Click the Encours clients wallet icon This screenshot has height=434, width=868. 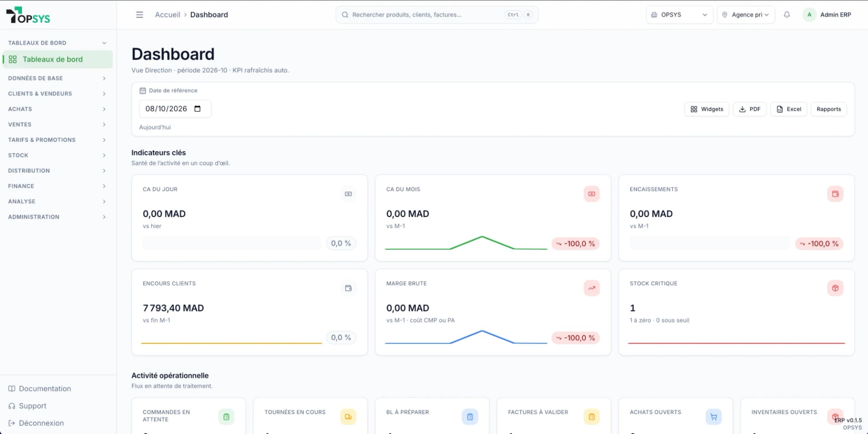(348, 288)
